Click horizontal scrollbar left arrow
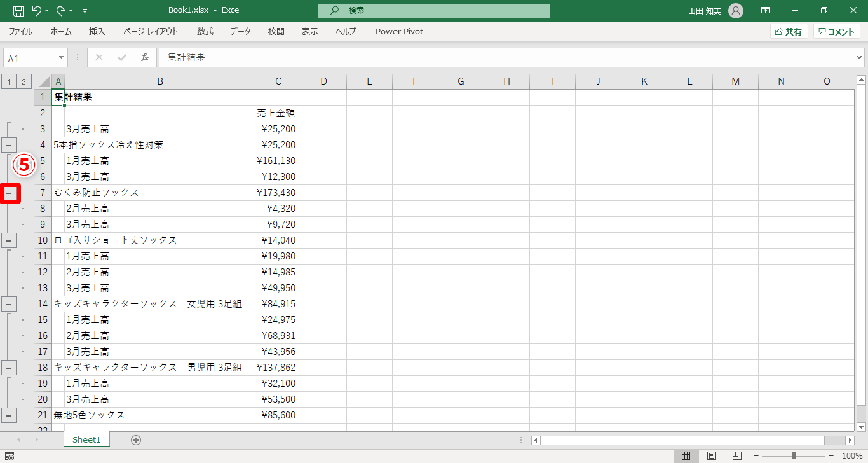This screenshot has height=463, width=868. pos(536,440)
